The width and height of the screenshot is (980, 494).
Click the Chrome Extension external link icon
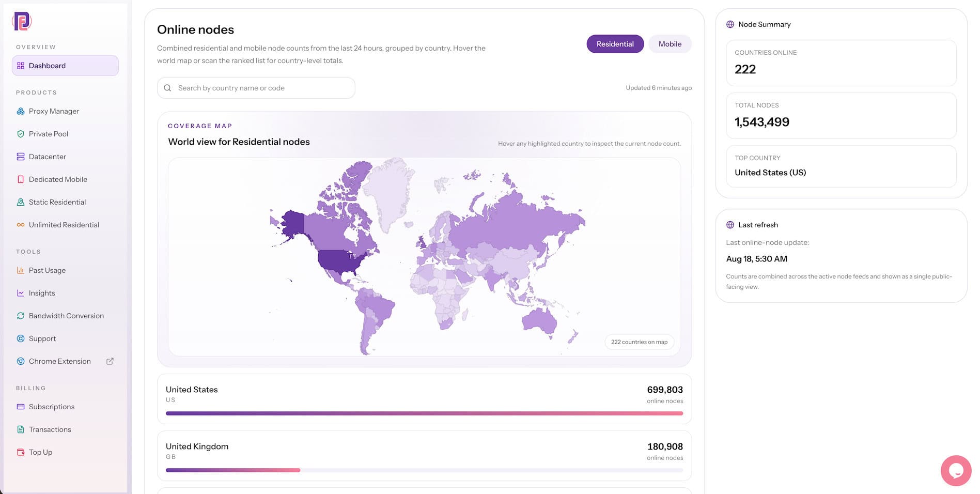[110, 361]
